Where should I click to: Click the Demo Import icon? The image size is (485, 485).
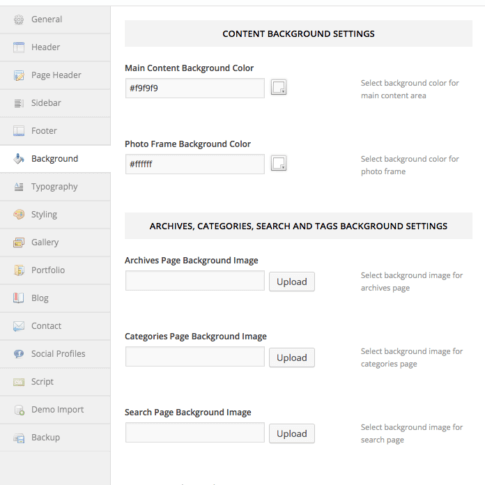pyautogui.click(x=19, y=410)
